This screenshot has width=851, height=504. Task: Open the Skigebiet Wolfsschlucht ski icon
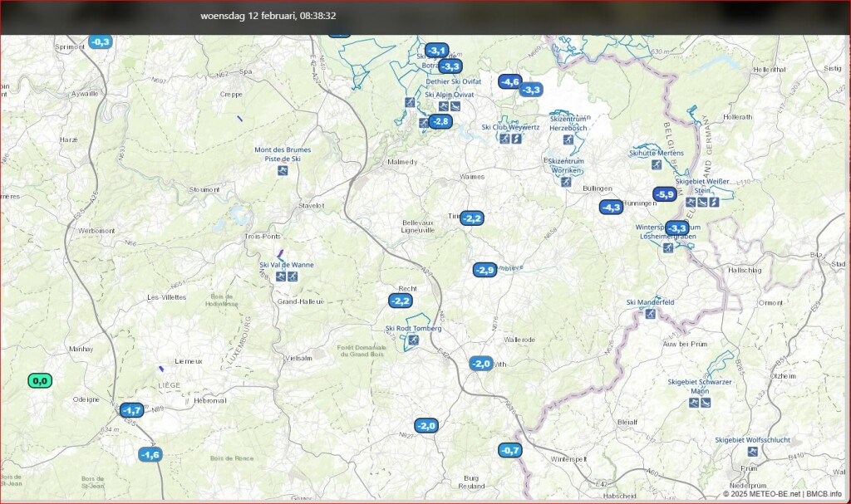coord(752,452)
